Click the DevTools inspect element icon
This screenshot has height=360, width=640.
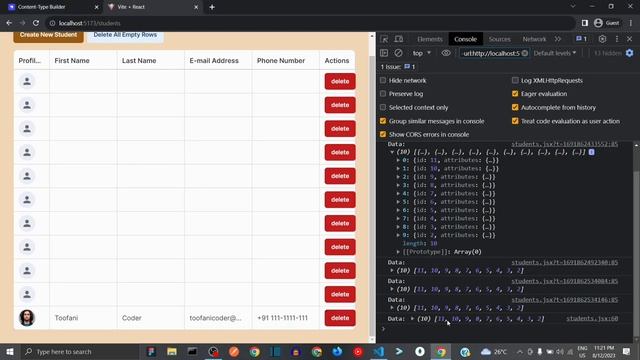[384, 39]
